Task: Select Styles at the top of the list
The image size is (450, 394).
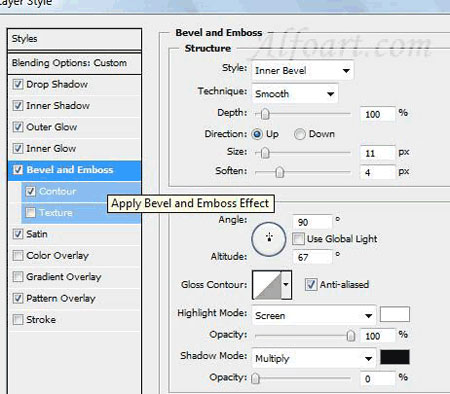Action: point(74,39)
